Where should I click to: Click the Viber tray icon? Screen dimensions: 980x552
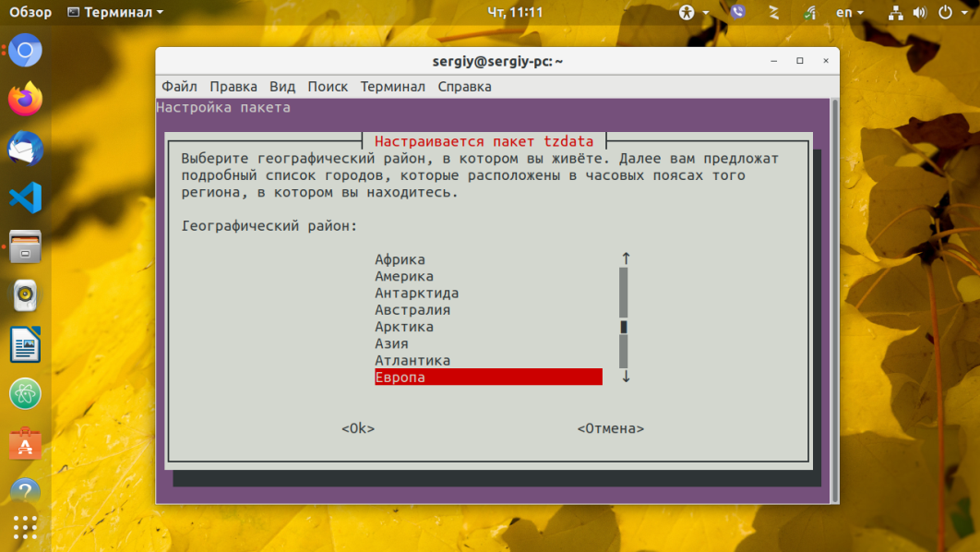point(738,12)
